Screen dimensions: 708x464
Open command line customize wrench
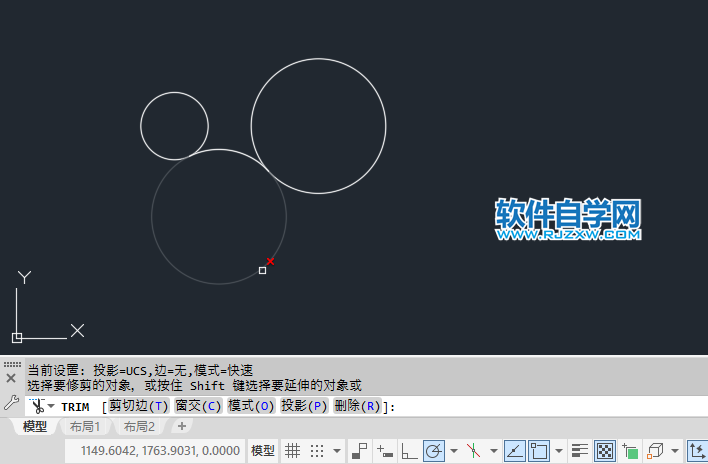coord(11,403)
